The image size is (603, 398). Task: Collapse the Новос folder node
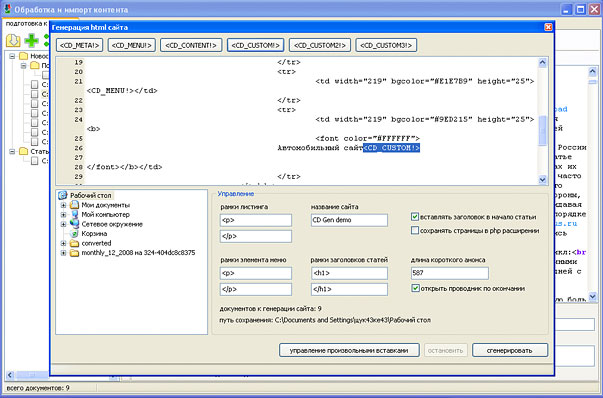12,56
